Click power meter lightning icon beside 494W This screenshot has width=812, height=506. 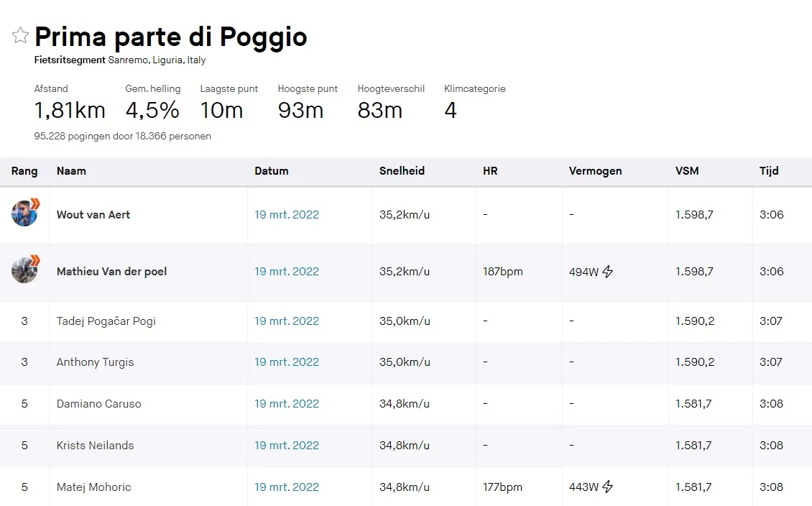pos(608,272)
